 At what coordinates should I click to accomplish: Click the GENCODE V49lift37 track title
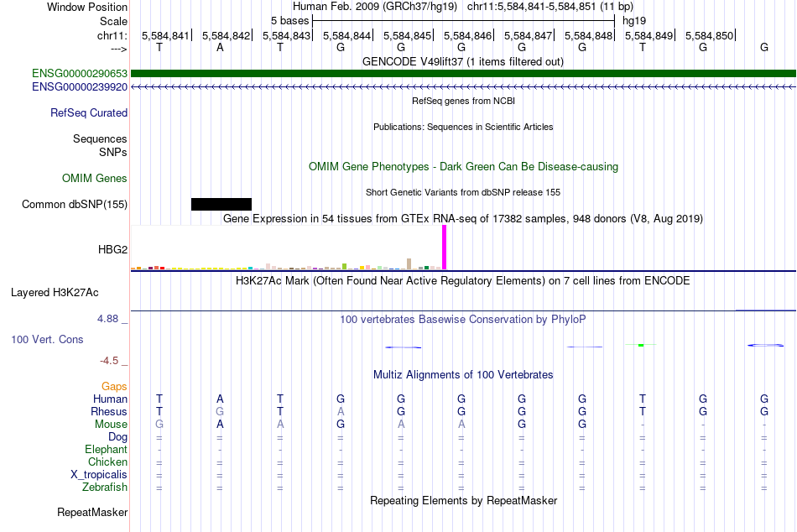click(463, 61)
